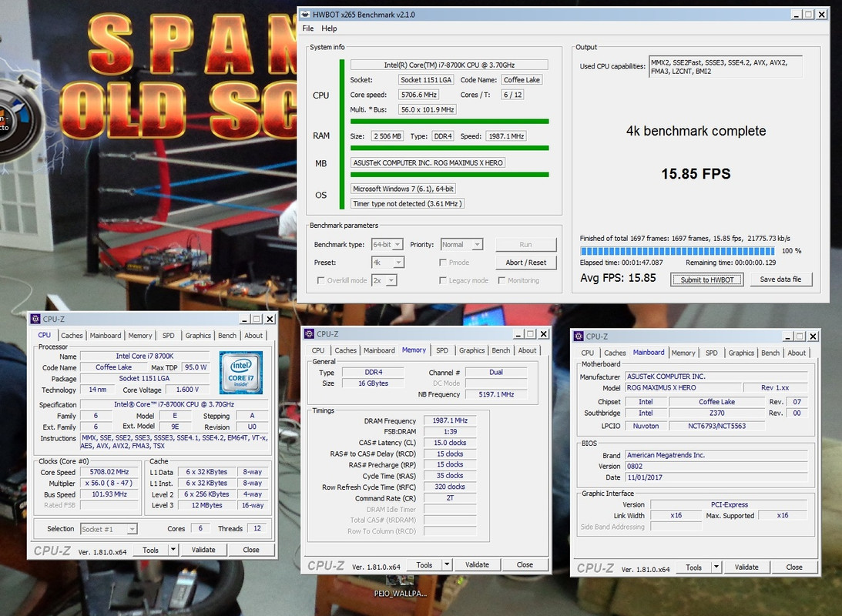Click the green bar under RAM info
Image resolution: width=842 pixels, height=616 pixels.
coord(449,148)
